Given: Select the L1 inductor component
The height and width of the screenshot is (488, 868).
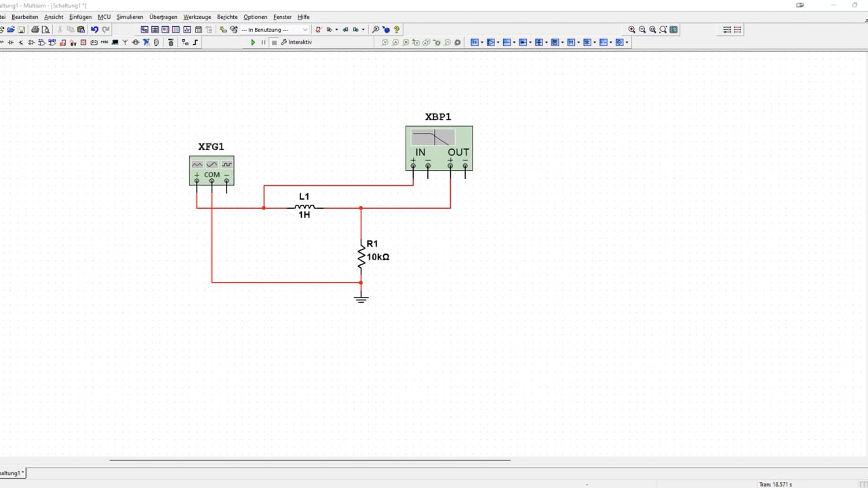Looking at the screenshot, I should (x=304, y=207).
